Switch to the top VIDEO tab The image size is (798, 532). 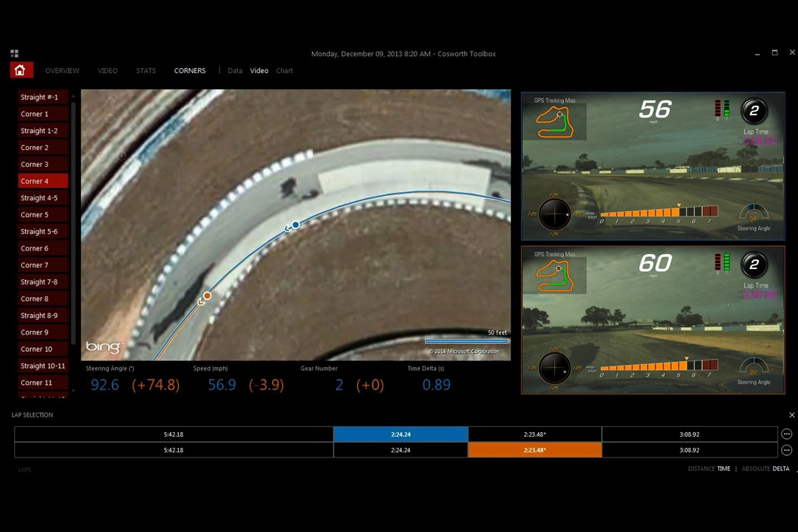tap(107, 71)
